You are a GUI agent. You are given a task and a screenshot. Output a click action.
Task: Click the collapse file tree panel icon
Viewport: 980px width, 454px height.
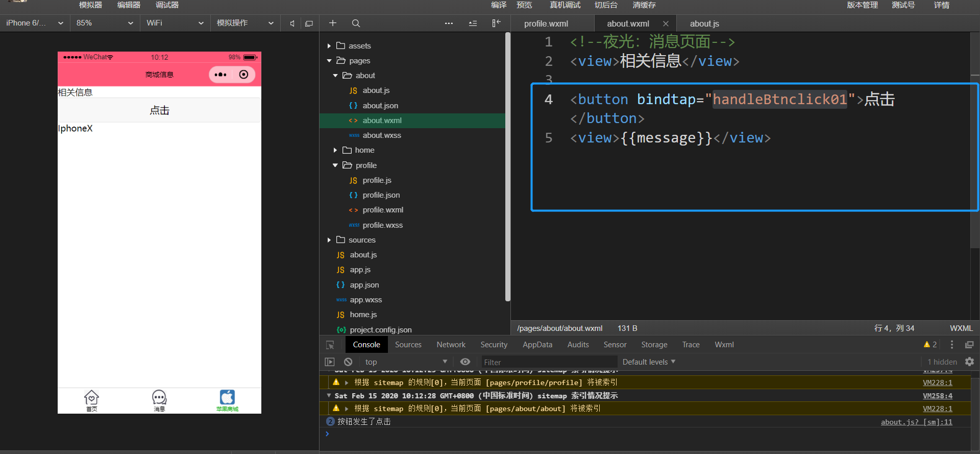pos(496,23)
